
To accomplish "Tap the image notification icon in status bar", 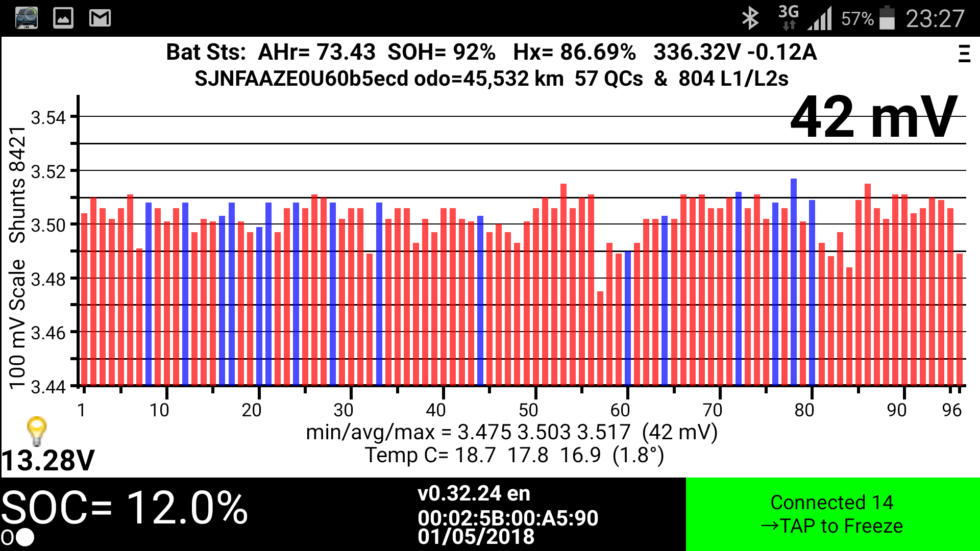I will (x=63, y=18).
